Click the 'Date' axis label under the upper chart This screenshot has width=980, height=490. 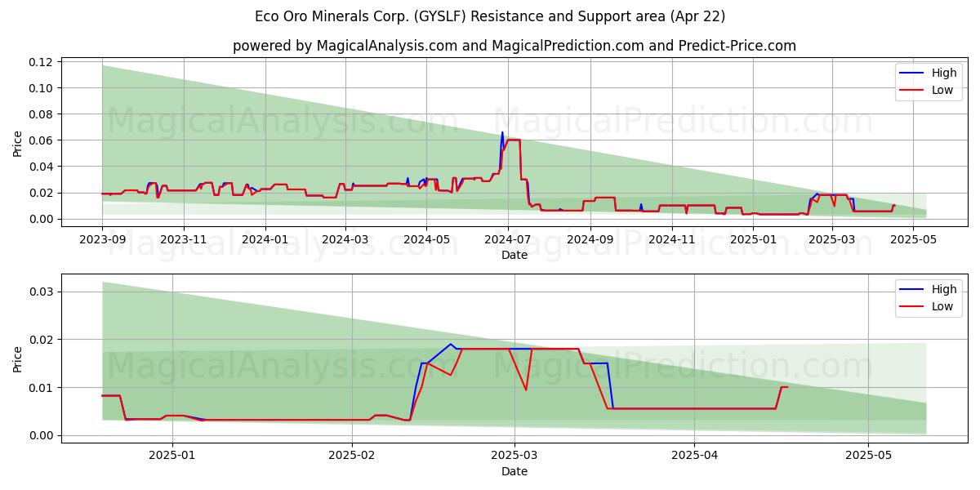[x=514, y=255]
